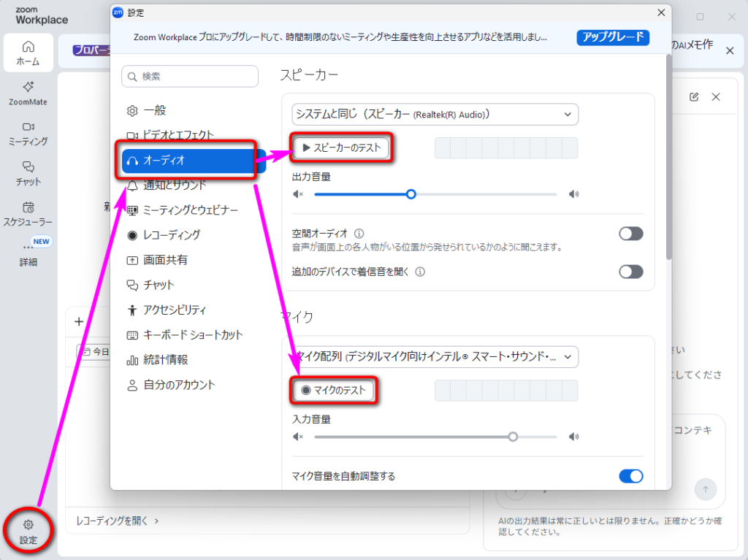The width and height of the screenshot is (748, 560).
Task: Open the speaker device dropdown
Action: click(x=435, y=115)
